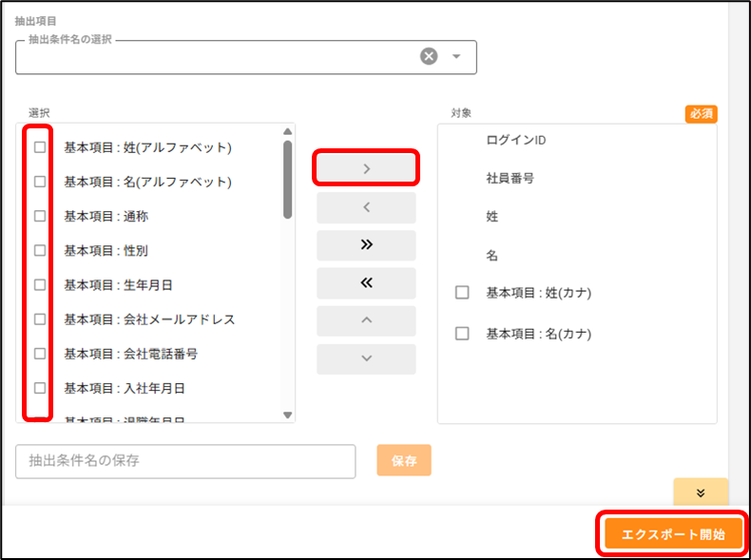Screen dimensions: 751x560
Task: Click the 保存 button
Action: coord(404,460)
